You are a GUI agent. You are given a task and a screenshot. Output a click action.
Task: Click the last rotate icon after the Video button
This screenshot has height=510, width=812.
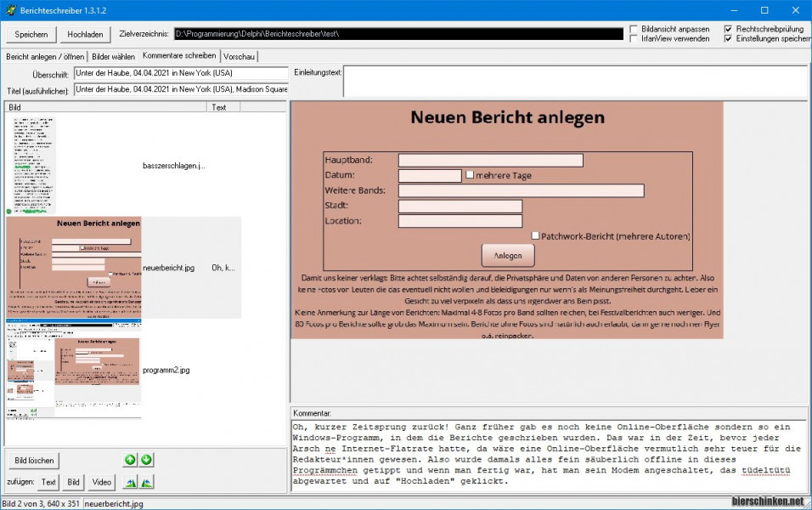[x=147, y=482]
